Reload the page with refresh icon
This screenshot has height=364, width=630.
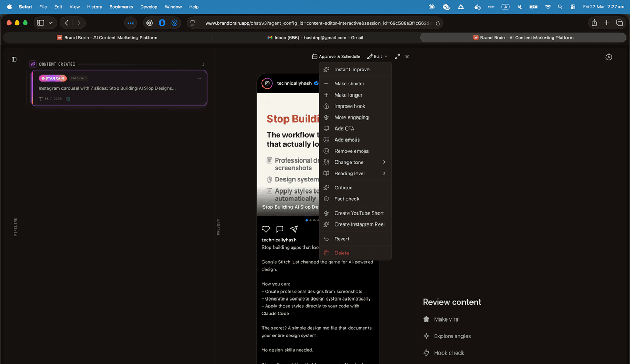(x=438, y=23)
